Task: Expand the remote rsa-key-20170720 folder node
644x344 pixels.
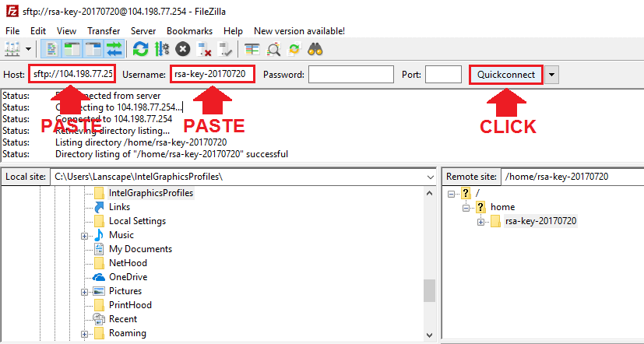Action: 480,222
